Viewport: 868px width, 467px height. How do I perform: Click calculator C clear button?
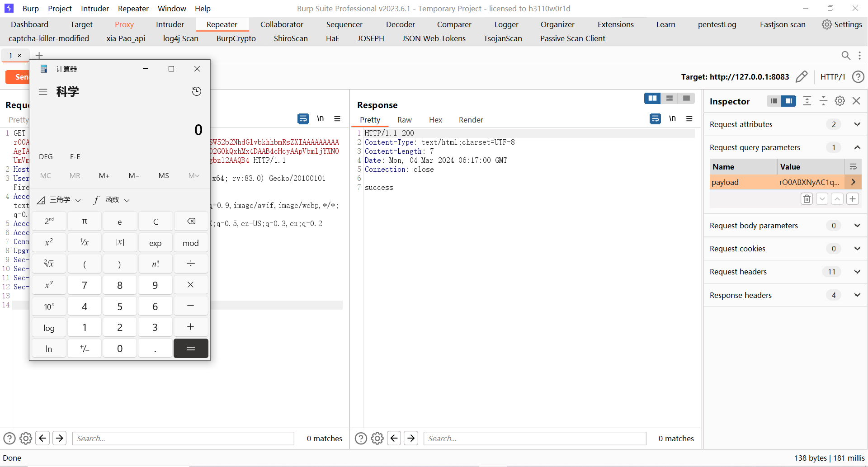point(156,221)
